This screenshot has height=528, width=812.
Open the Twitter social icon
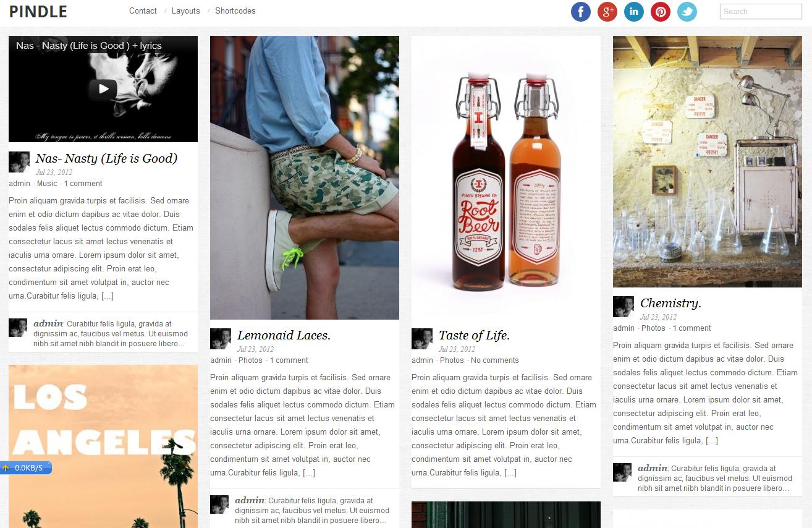pyautogui.click(x=687, y=11)
